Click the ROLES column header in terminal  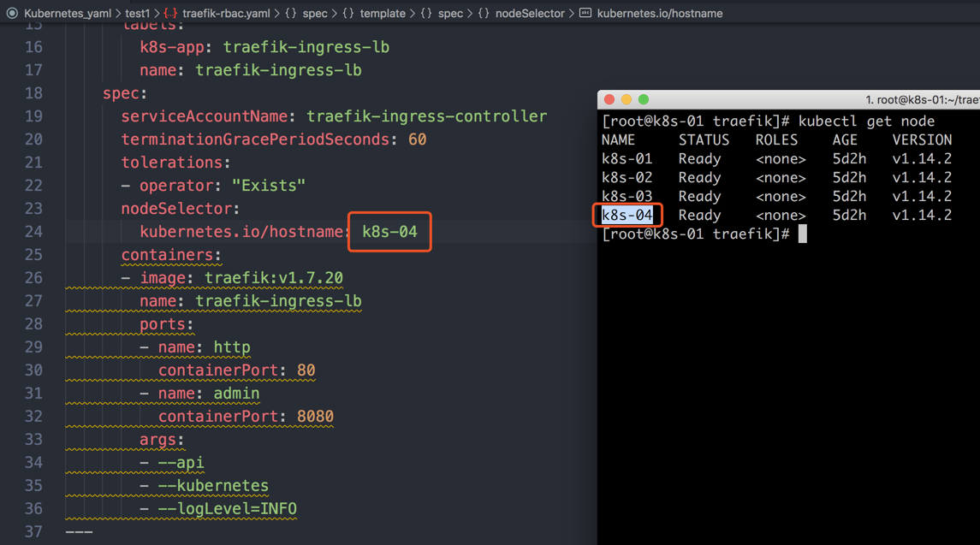pyautogui.click(x=776, y=140)
